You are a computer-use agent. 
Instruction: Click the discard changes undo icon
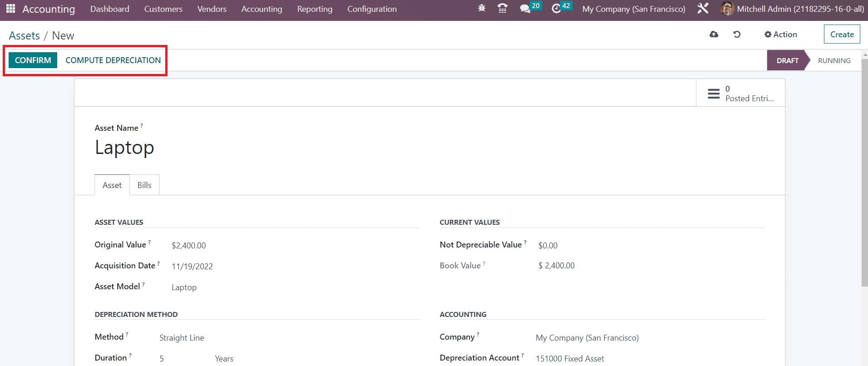(x=737, y=35)
